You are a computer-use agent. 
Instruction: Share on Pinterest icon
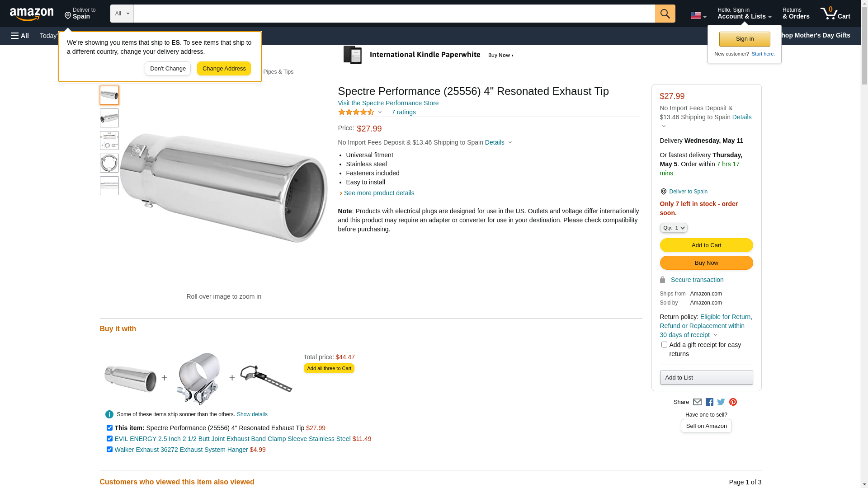click(733, 402)
